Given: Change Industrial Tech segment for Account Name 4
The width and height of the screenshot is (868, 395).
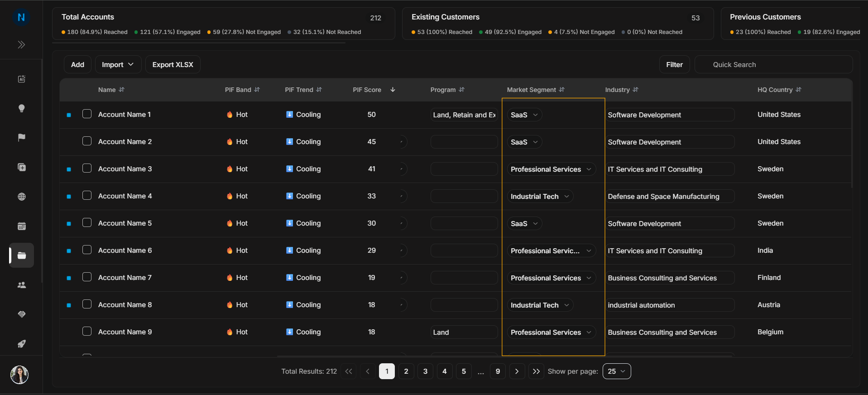Looking at the screenshot, I should coord(540,196).
